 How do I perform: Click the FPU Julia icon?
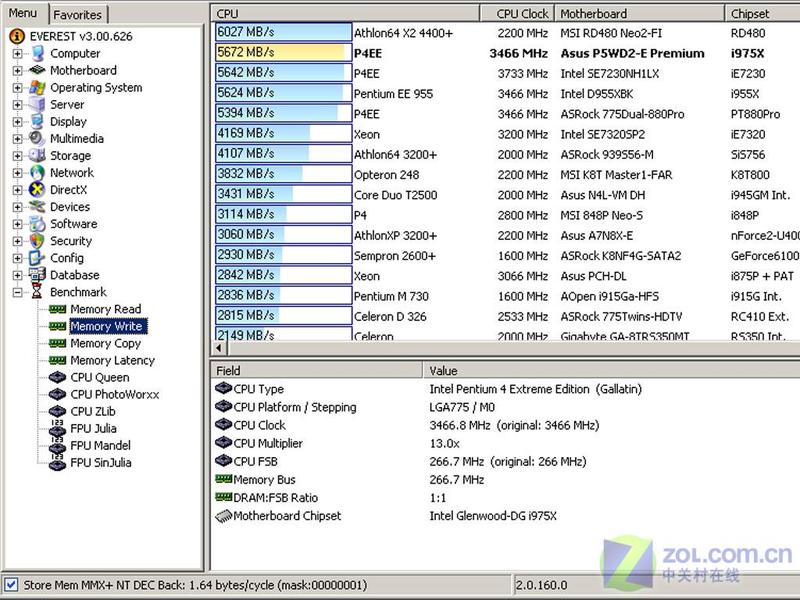tap(58, 429)
